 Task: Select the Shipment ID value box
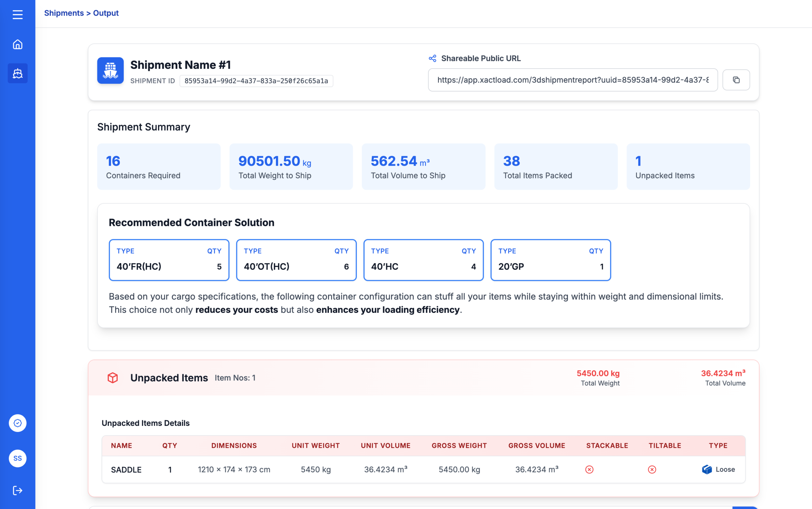(x=256, y=81)
